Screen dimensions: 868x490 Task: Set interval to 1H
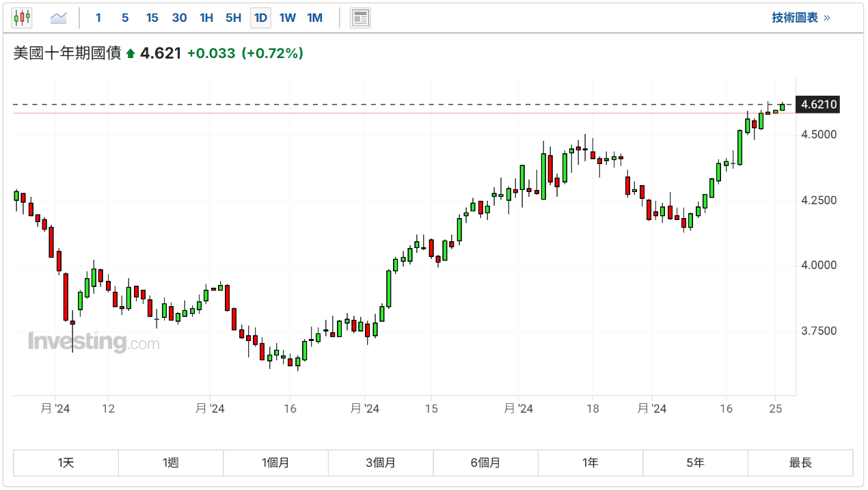(x=206, y=18)
